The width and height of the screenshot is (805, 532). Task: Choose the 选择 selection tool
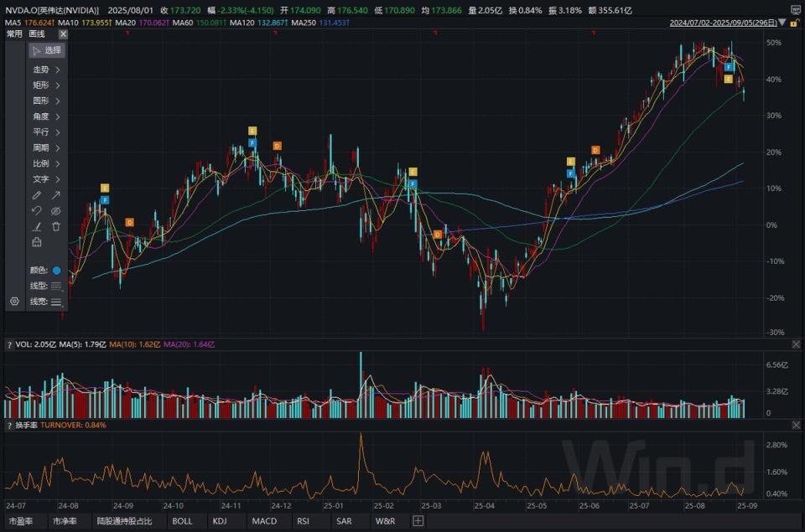47,50
